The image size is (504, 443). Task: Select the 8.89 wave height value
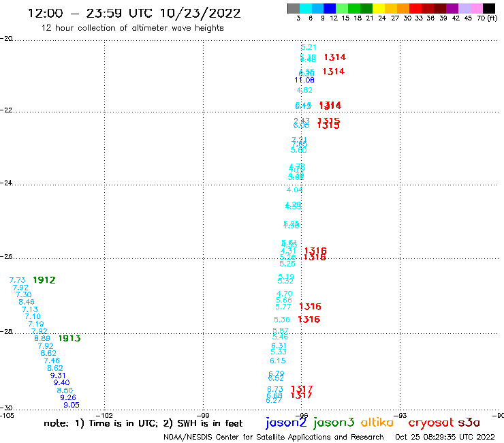click(x=42, y=339)
